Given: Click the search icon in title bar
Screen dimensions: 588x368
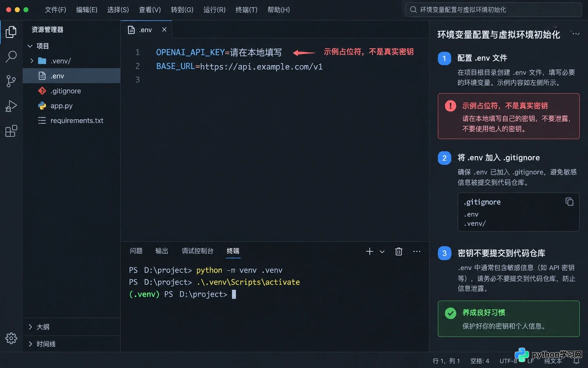Looking at the screenshot, I should [414, 9].
